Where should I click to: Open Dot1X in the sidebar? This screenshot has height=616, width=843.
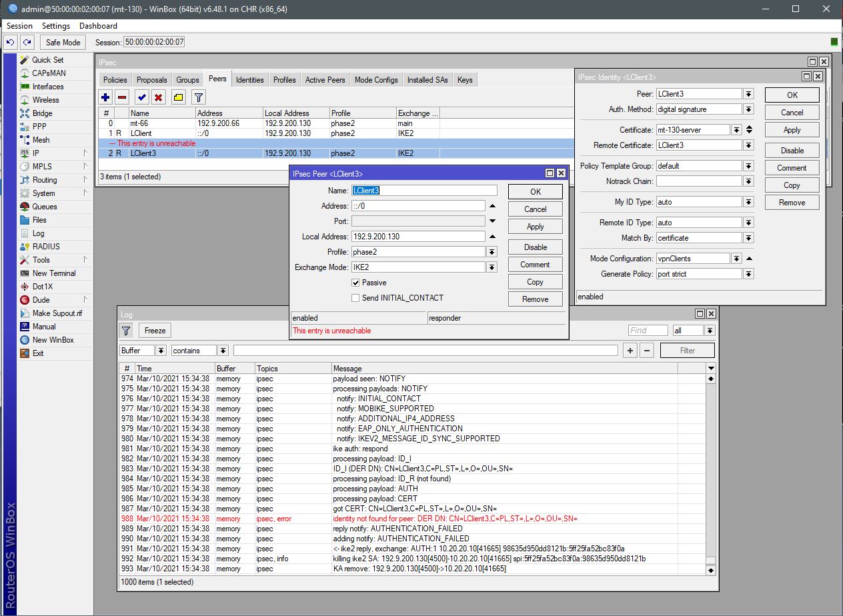(42, 287)
